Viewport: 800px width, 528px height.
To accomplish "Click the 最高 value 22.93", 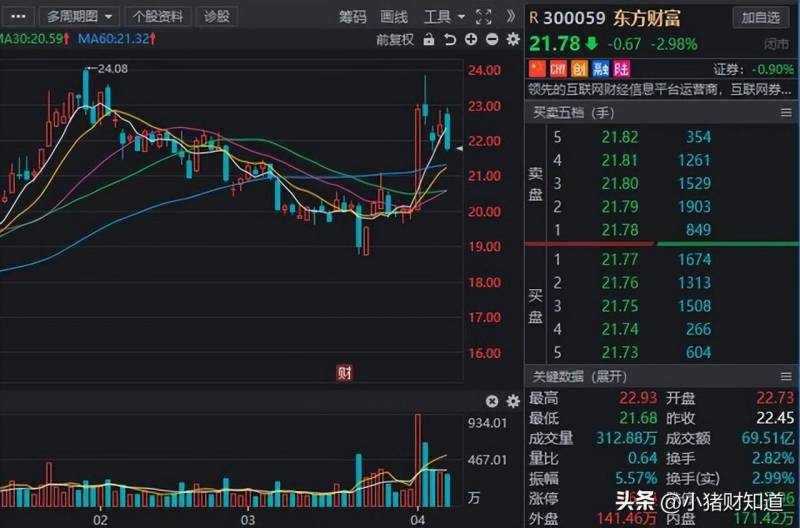I will click(638, 398).
